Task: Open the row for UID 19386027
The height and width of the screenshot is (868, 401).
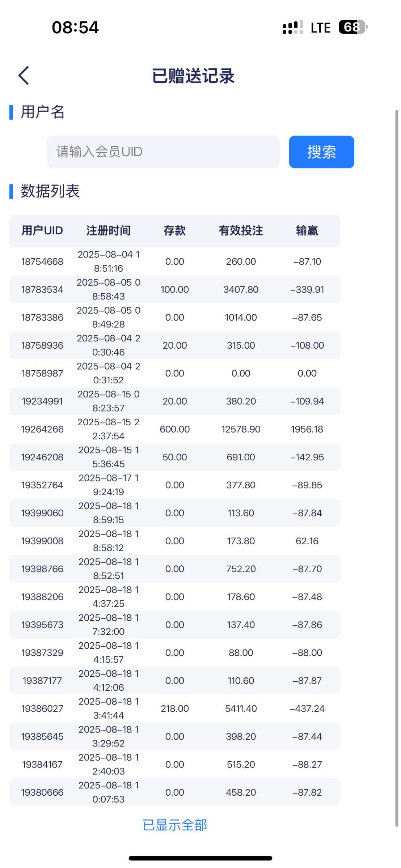Action: tap(42, 709)
